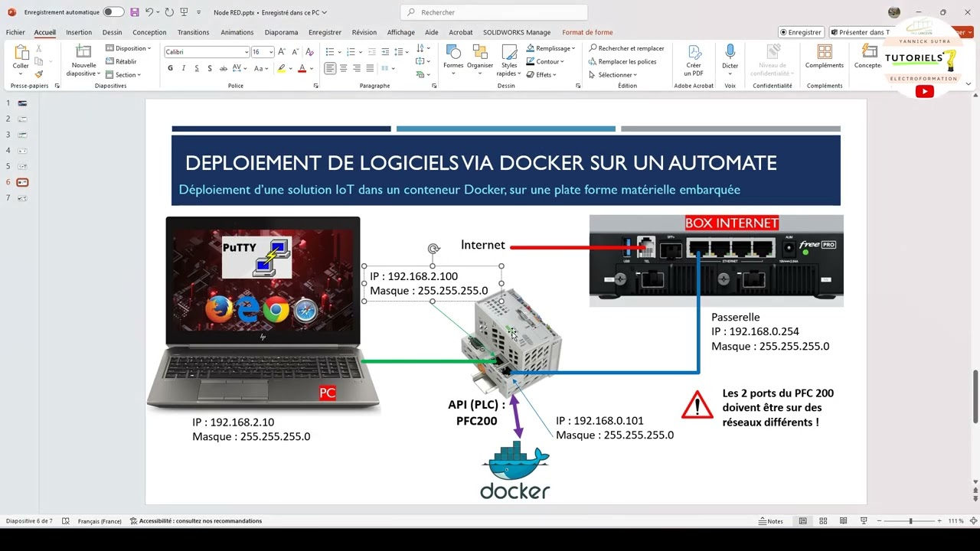The height and width of the screenshot is (551, 980).
Task: Click the Format Painter brush icon
Action: (x=39, y=74)
